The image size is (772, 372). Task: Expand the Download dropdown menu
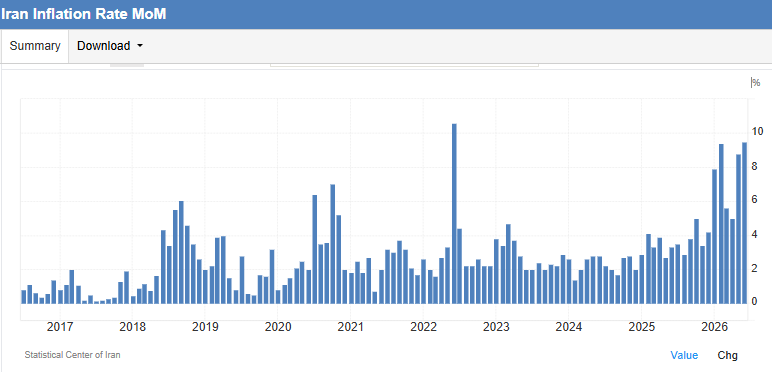110,46
